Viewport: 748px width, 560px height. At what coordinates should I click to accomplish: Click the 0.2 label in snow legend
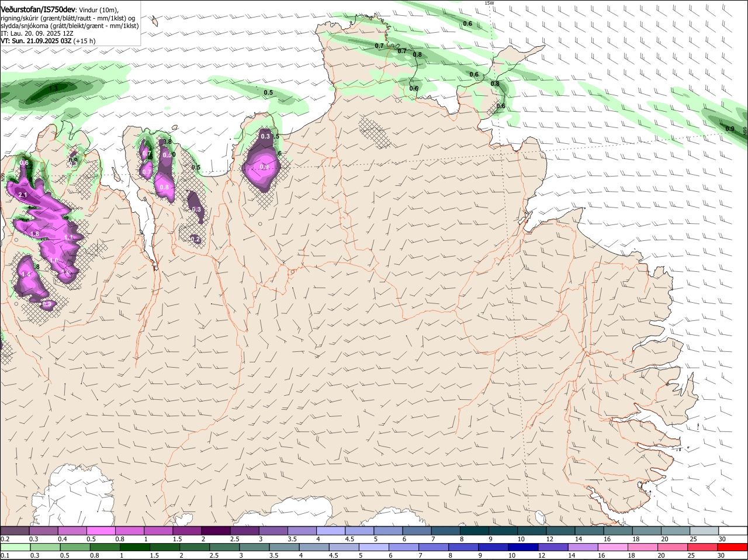click(x=5, y=539)
